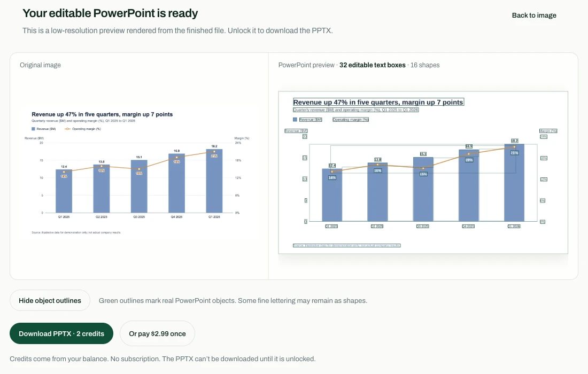Viewport: 588px width, 374px height.
Task: Select the outlined chart title in PowerPoint preview
Action: (x=378, y=102)
